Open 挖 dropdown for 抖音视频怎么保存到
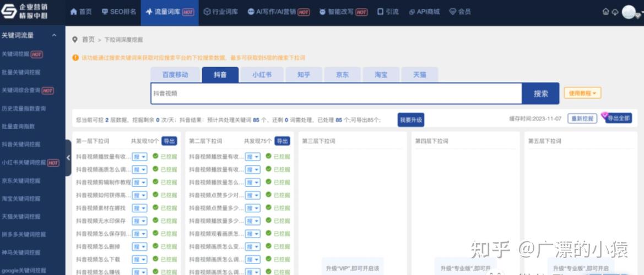This screenshot has height=275, width=644. coord(139,234)
